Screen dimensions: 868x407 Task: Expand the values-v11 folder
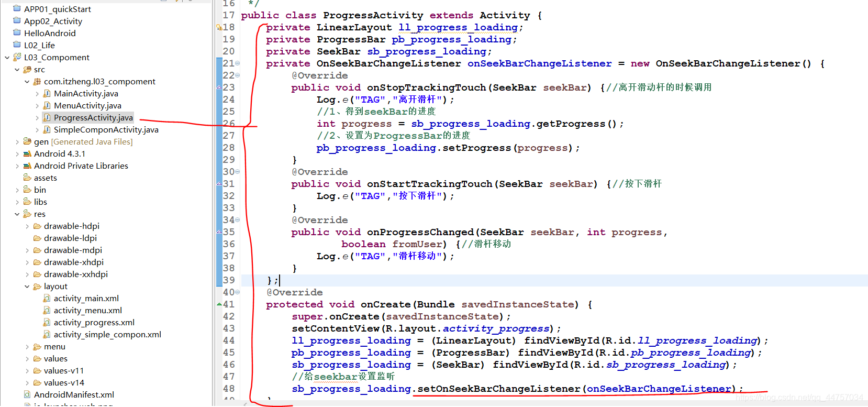(x=27, y=371)
